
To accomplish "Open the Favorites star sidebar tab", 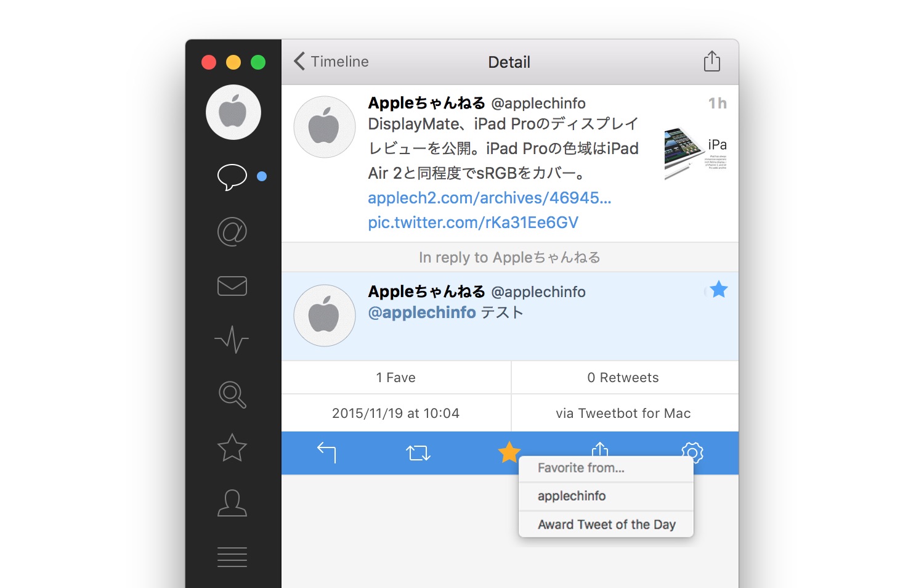I will [232, 448].
